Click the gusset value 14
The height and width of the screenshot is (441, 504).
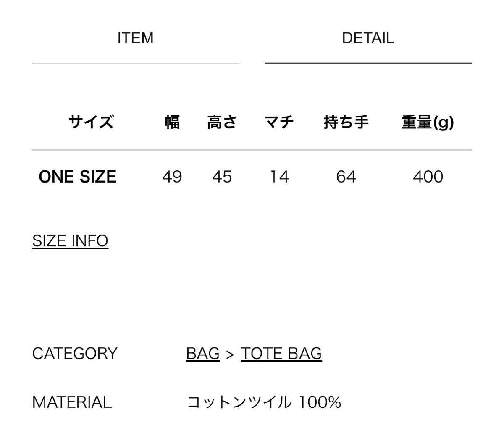click(x=279, y=177)
